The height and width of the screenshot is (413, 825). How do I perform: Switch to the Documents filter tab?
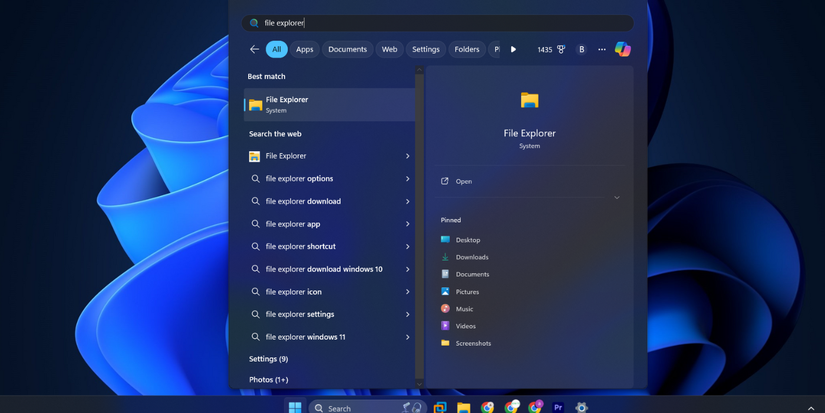(347, 49)
